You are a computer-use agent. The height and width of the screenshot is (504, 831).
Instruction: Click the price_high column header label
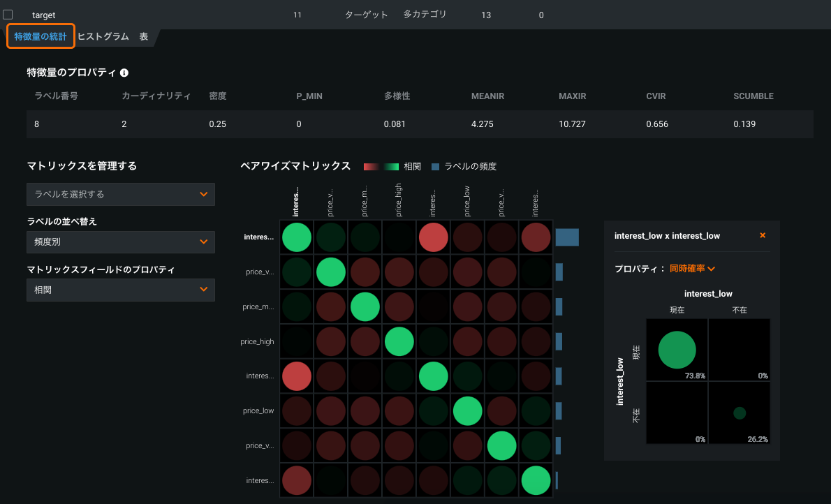coord(399,199)
